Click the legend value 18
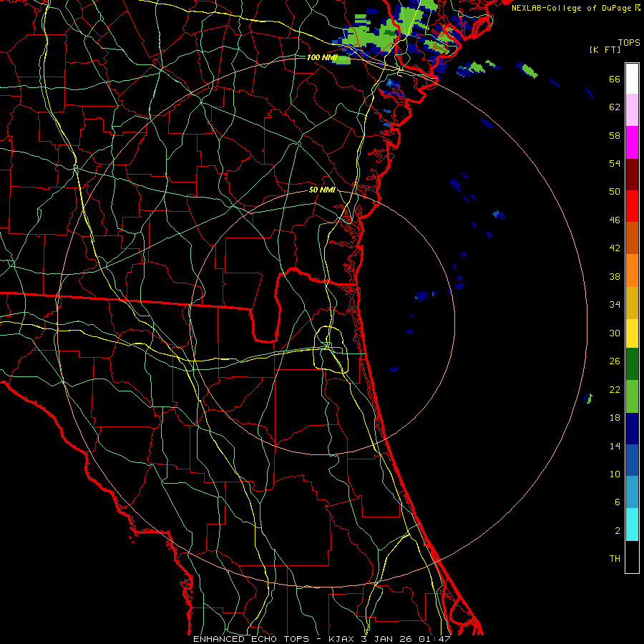Viewport: 644px width, 644px height. (615, 418)
